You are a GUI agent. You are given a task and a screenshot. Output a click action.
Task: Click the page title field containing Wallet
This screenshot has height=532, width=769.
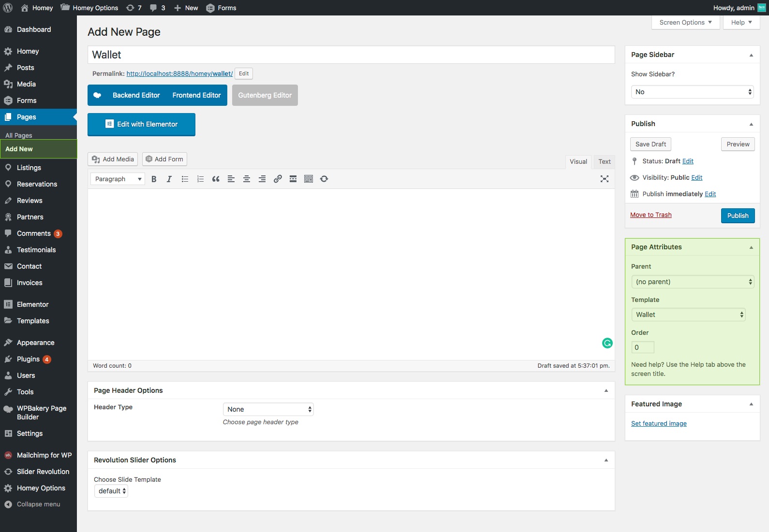pyautogui.click(x=351, y=55)
